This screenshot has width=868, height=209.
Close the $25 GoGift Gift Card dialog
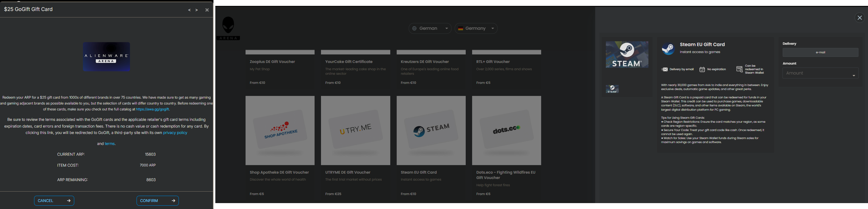[x=207, y=10]
